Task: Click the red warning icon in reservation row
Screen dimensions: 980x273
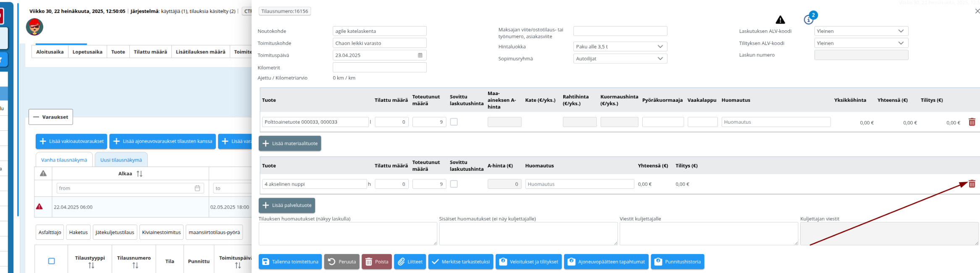Action: click(x=39, y=207)
